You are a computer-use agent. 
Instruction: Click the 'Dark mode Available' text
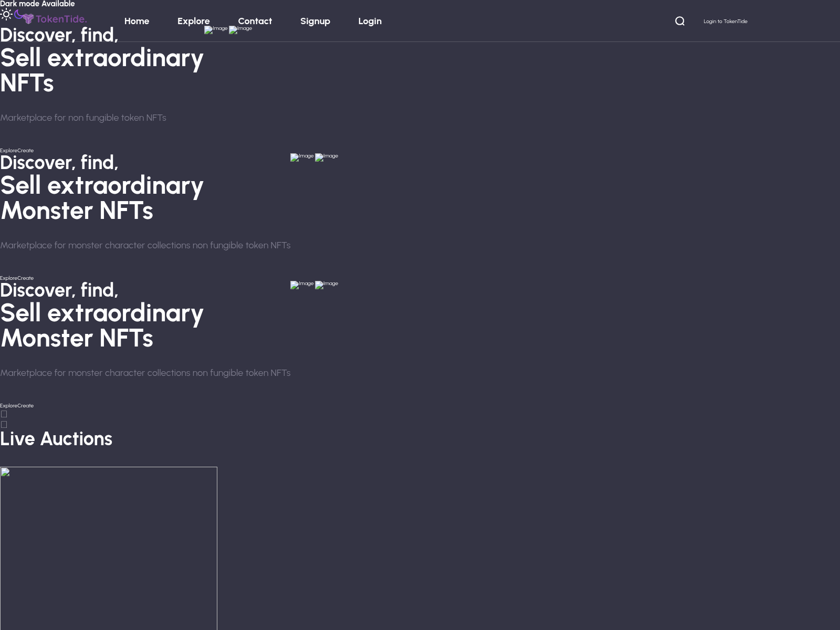(x=37, y=4)
